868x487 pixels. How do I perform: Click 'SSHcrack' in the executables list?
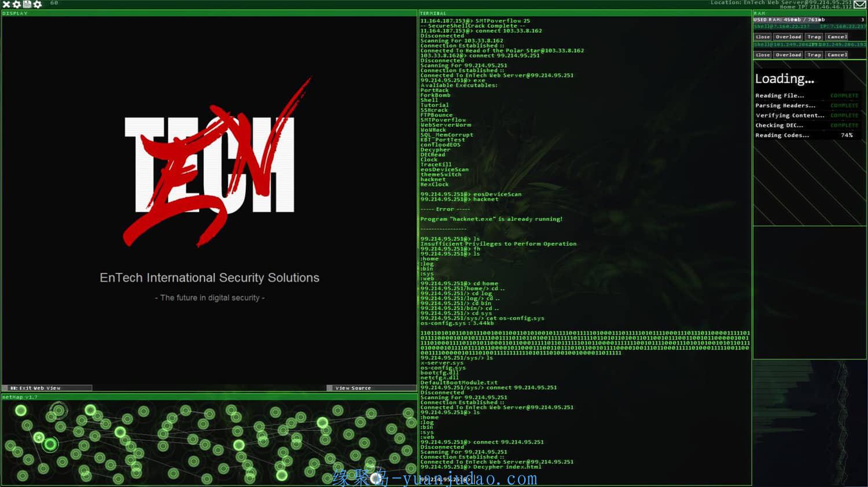(x=434, y=110)
